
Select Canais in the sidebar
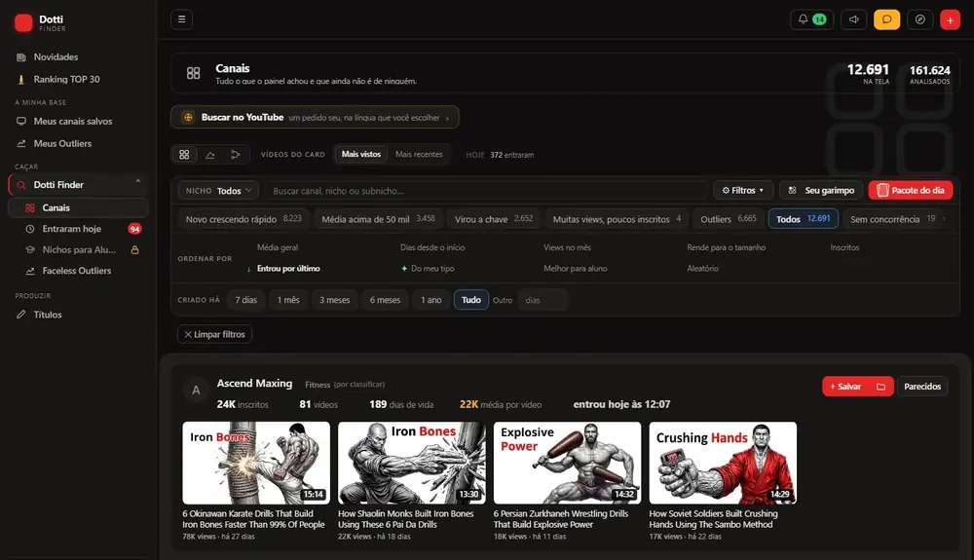point(78,208)
